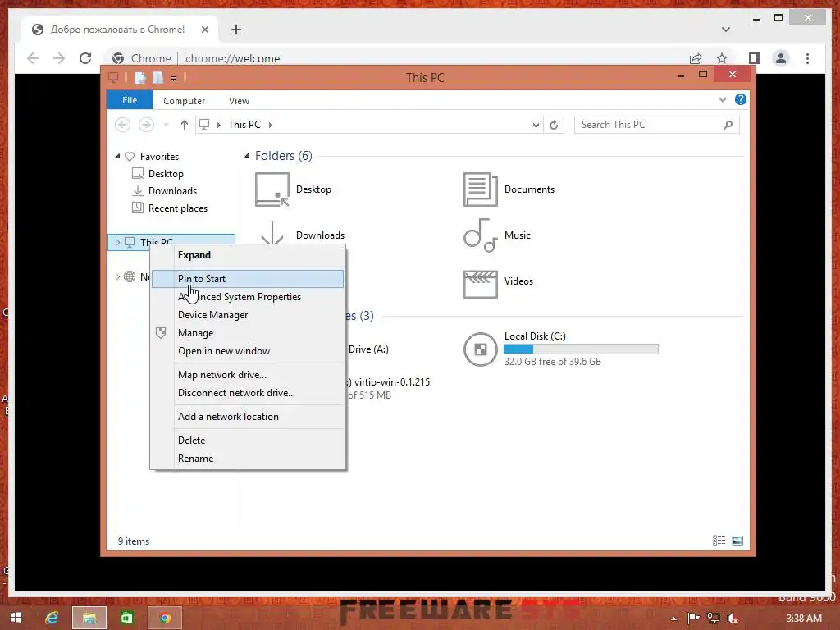The image size is (840, 630).
Task: Select Open in new window
Action: coord(248,351)
